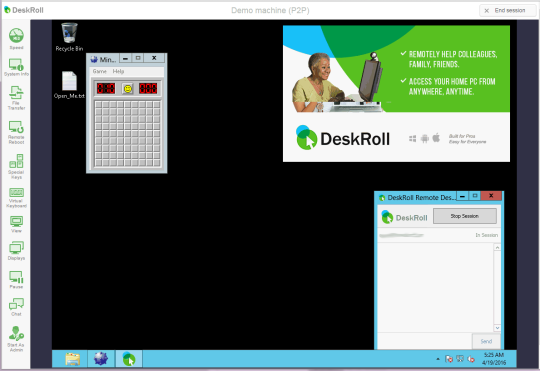Screen dimensions: 540x371
Task: Select the Recycle Bin desktop icon
Action: click(x=69, y=37)
